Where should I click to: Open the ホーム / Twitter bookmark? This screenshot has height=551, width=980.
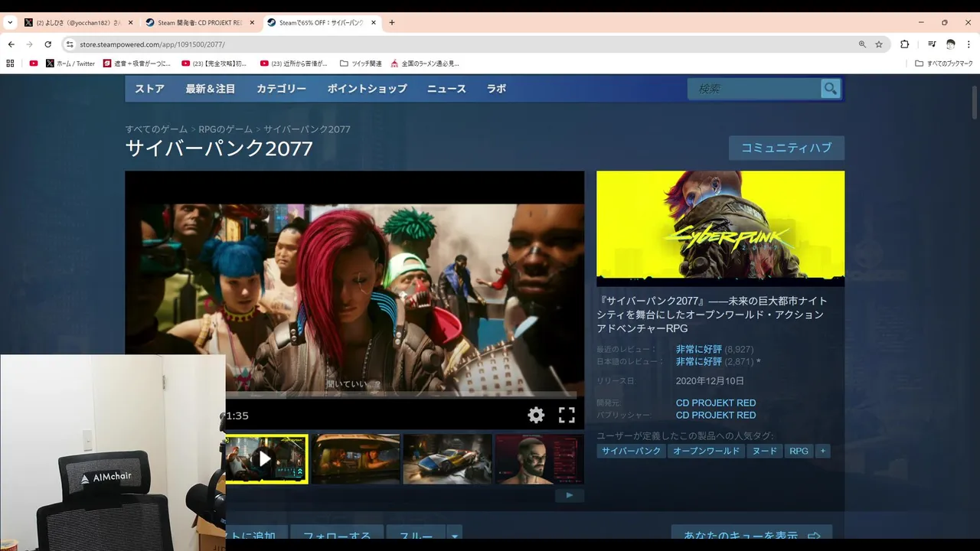tap(70, 64)
